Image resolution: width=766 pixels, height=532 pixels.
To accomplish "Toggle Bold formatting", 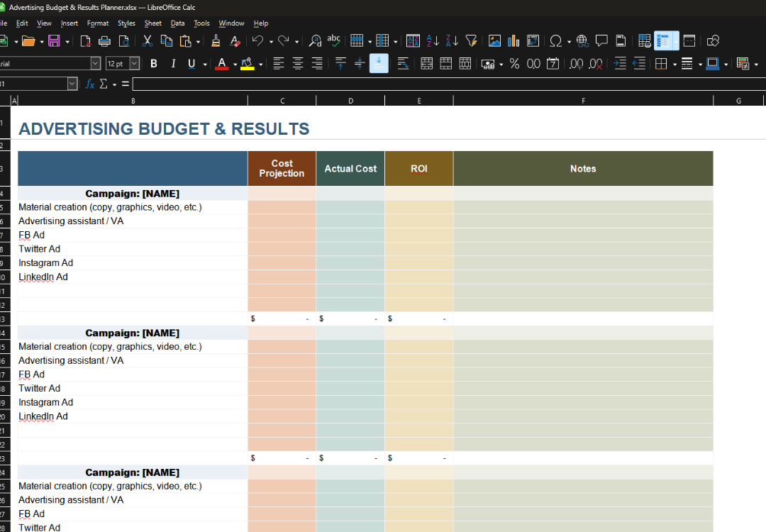I will click(153, 64).
